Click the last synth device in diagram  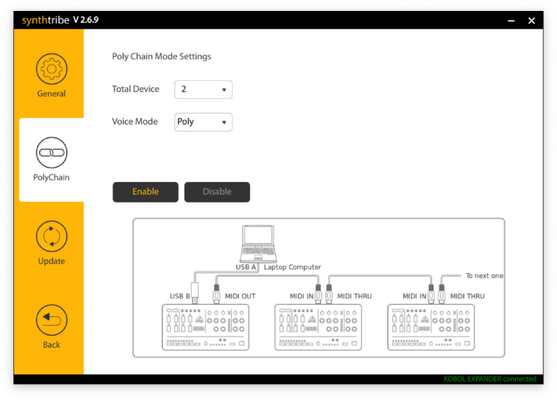[x=431, y=327]
